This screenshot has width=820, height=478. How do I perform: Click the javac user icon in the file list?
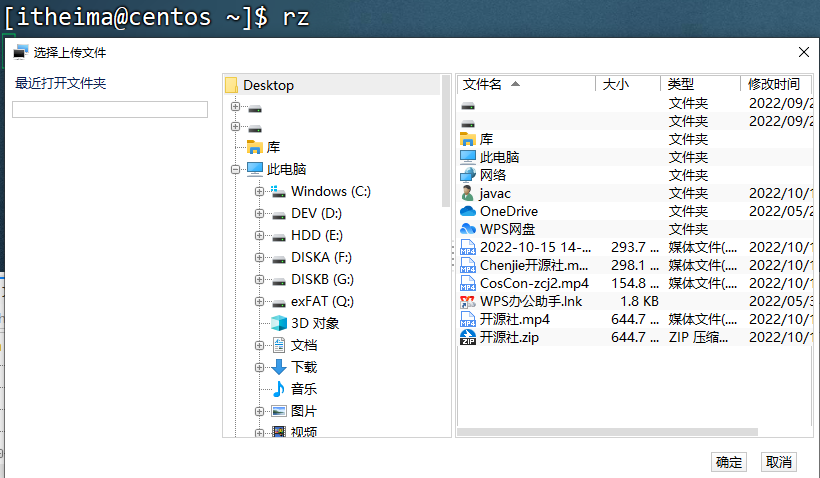468,193
